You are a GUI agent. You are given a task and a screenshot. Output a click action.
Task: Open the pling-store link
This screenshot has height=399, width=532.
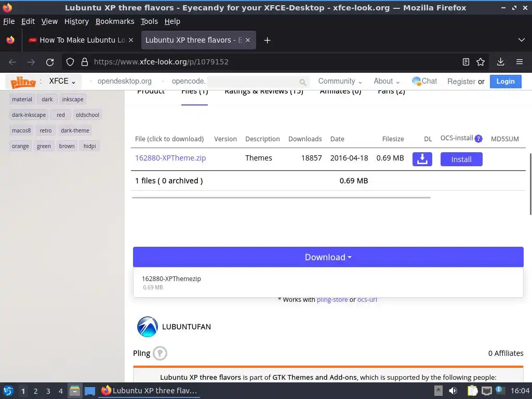pos(332,300)
